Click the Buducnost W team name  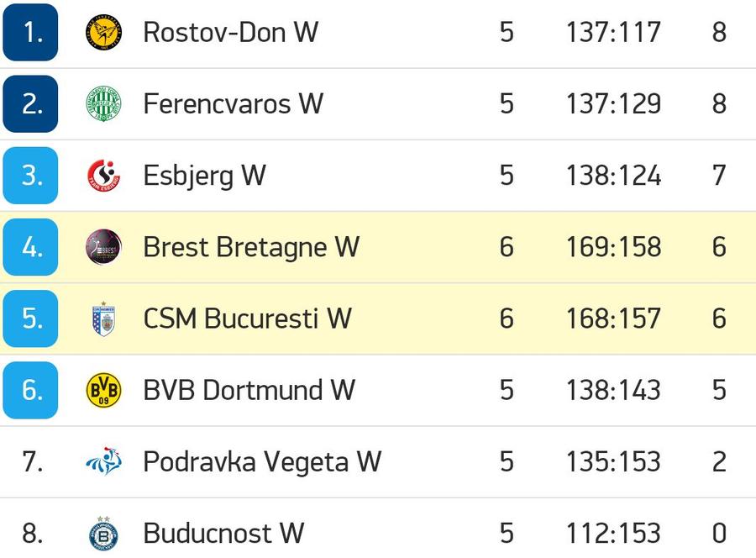[x=223, y=533]
